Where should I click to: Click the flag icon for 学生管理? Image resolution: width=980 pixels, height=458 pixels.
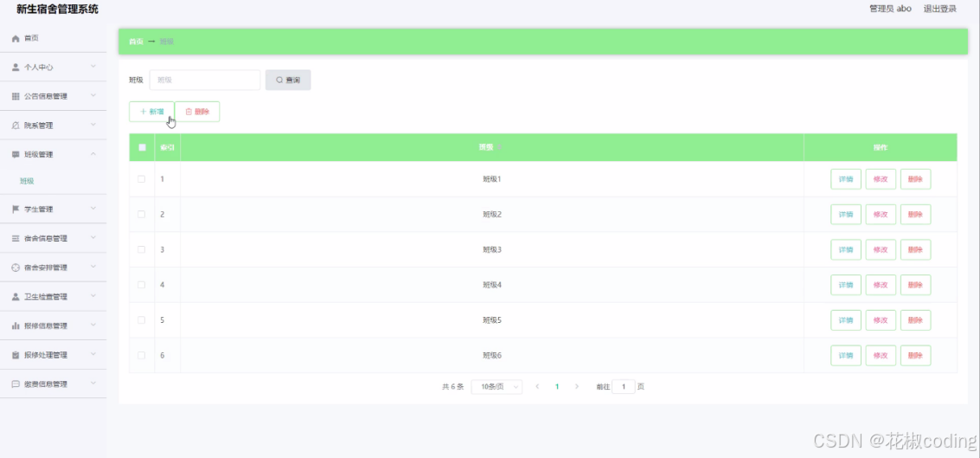click(x=16, y=210)
